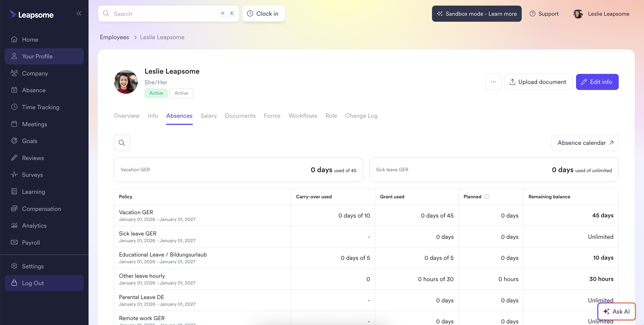Click Upload document button
Image resolution: width=644 pixels, height=325 pixels.
coord(538,82)
